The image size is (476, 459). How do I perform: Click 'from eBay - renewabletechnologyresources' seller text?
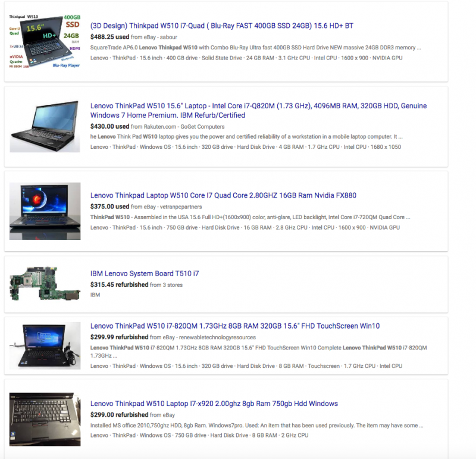pos(203,338)
